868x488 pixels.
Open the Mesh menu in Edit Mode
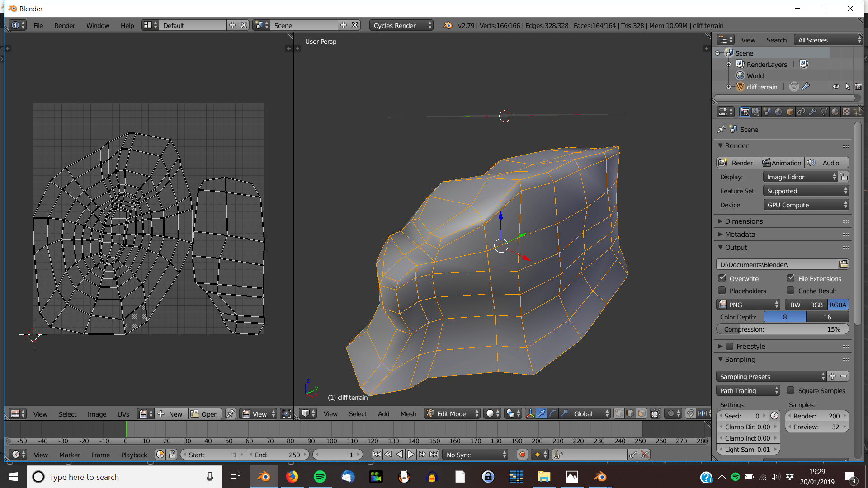click(408, 413)
